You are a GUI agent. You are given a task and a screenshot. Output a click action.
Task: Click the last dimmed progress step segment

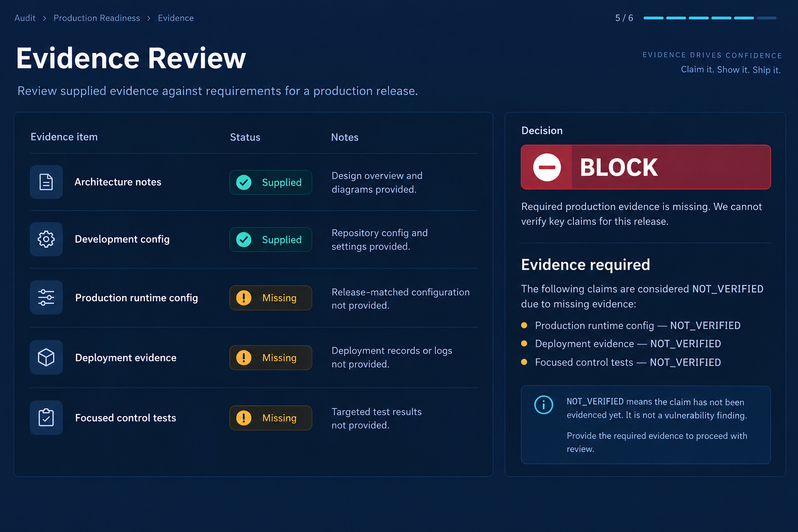click(767, 18)
